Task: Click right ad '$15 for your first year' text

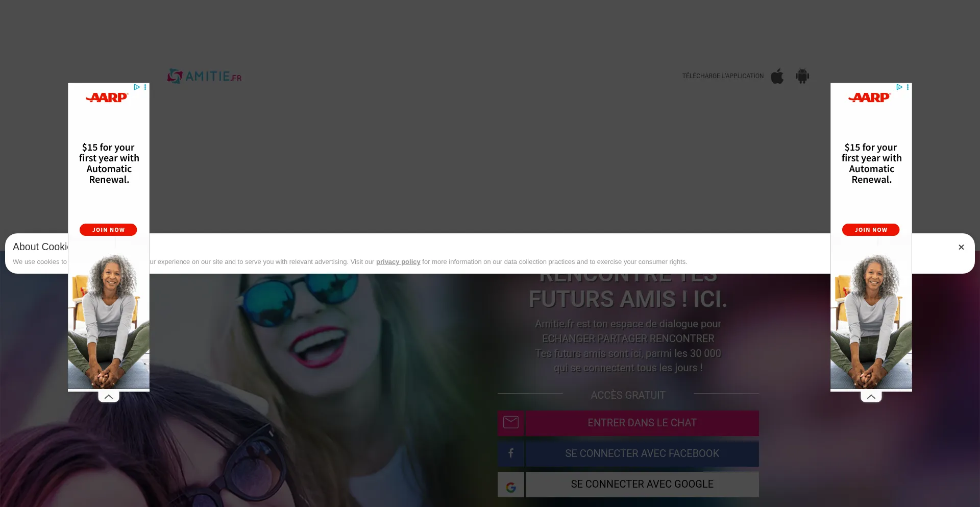Action: click(871, 163)
